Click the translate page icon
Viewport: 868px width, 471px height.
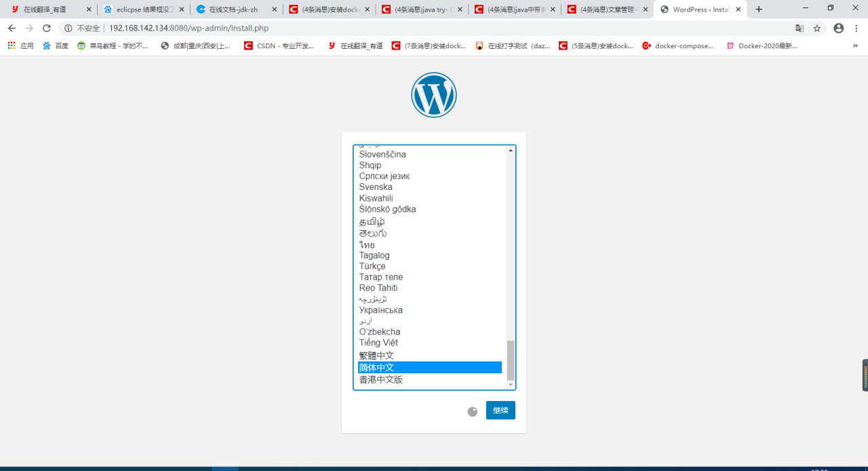tap(800, 29)
